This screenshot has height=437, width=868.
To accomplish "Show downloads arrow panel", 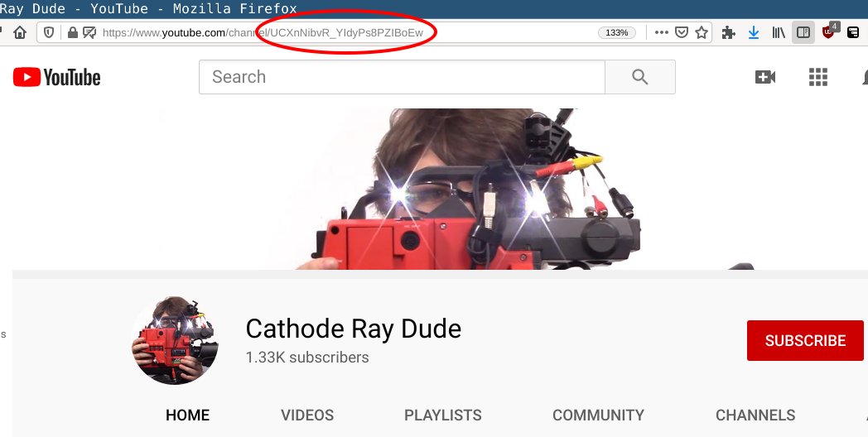I will point(754,32).
